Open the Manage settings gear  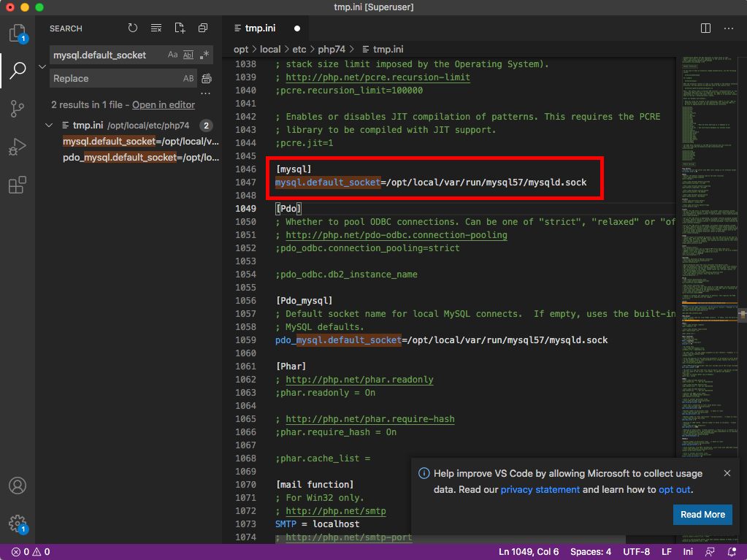(x=18, y=523)
